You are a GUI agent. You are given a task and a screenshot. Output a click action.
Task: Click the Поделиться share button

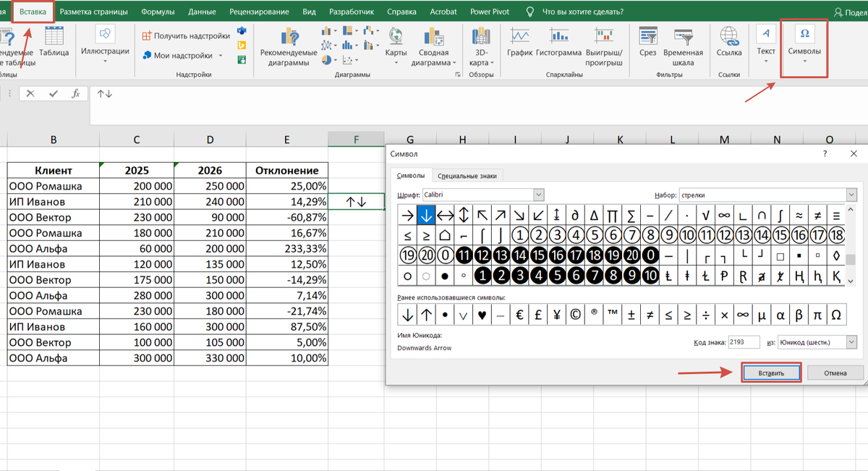pos(851,12)
